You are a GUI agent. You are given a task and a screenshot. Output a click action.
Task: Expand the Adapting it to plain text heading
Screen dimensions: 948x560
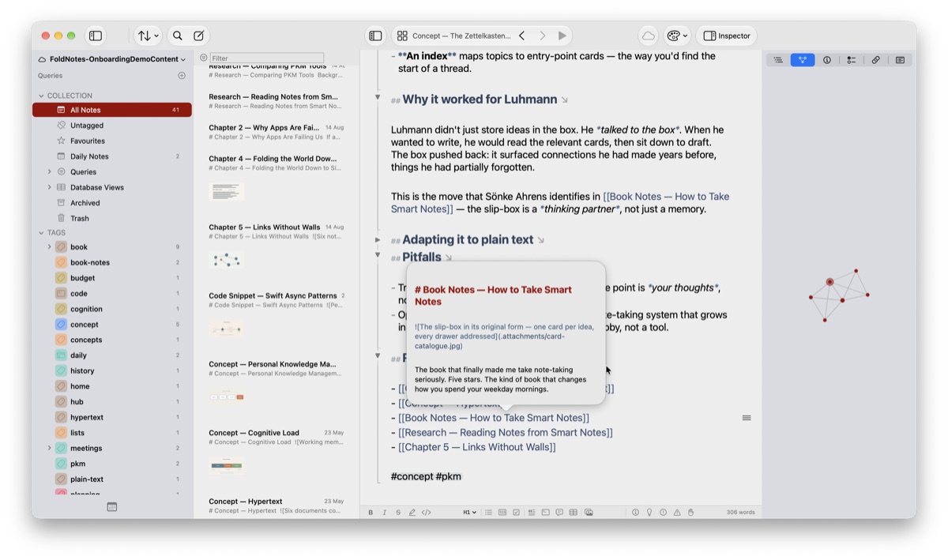(378, 239)
